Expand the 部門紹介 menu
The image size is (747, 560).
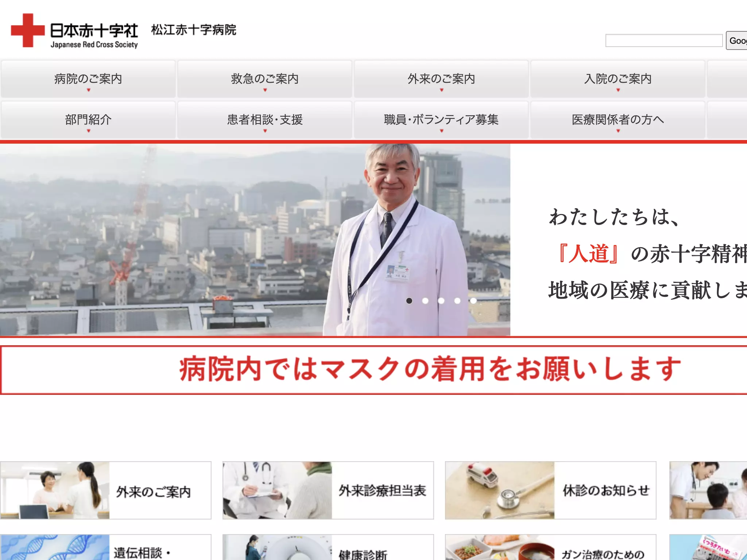point(88,120)
